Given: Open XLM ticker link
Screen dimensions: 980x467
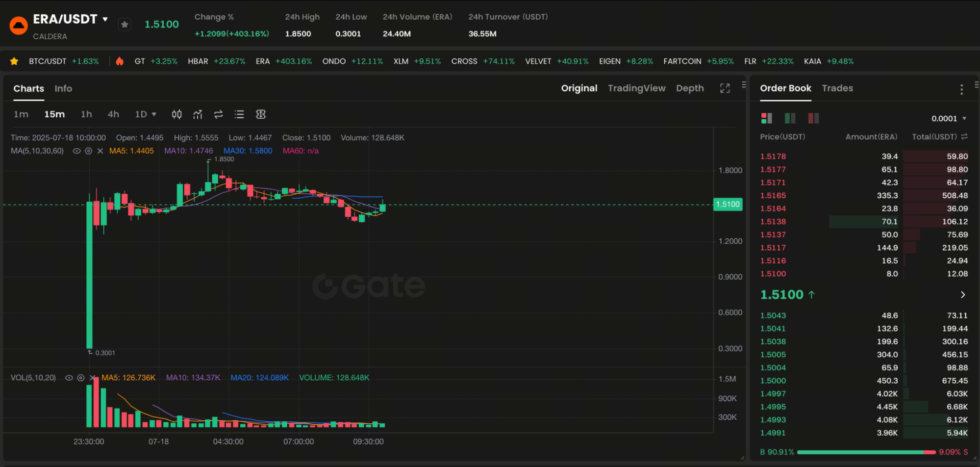Looking at the screenshot, I should tap(417, 61).
